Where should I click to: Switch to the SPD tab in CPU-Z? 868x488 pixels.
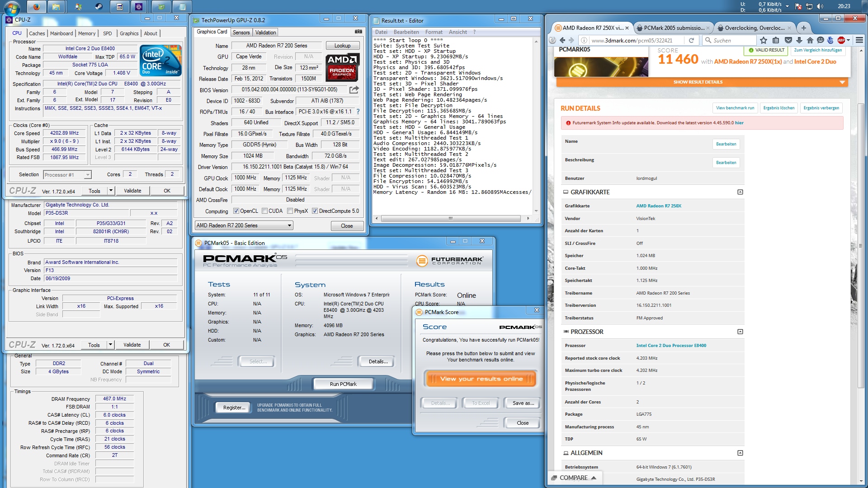click(107, 33)
